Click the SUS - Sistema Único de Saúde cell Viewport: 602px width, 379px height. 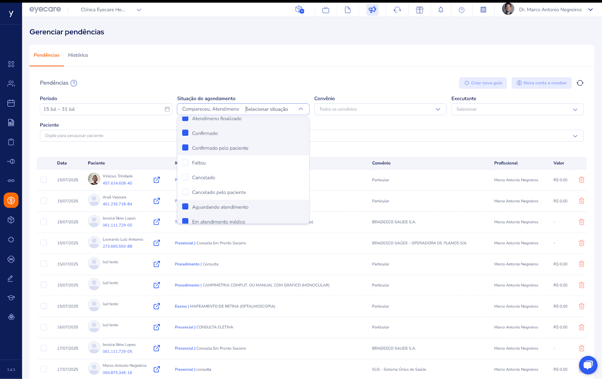(x=399, y=369)
